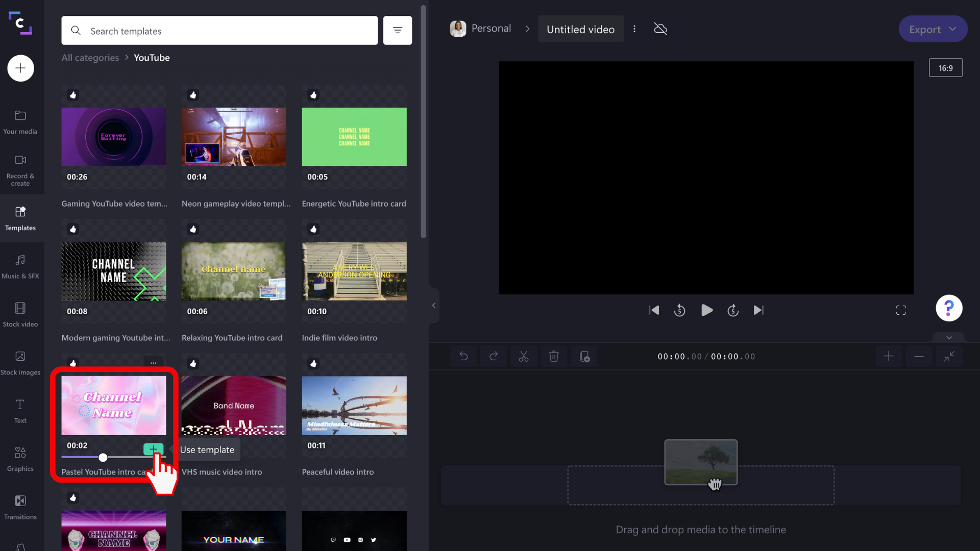Open Record & create panel
This screenshot has height=551, width=980.
click(x=20, y=170)
